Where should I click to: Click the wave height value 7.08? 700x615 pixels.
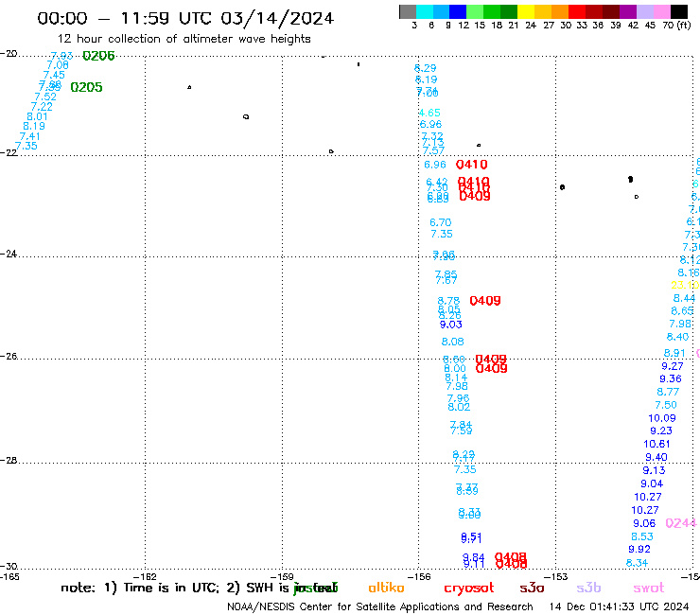pyautogui.click(x=58, y=65)
